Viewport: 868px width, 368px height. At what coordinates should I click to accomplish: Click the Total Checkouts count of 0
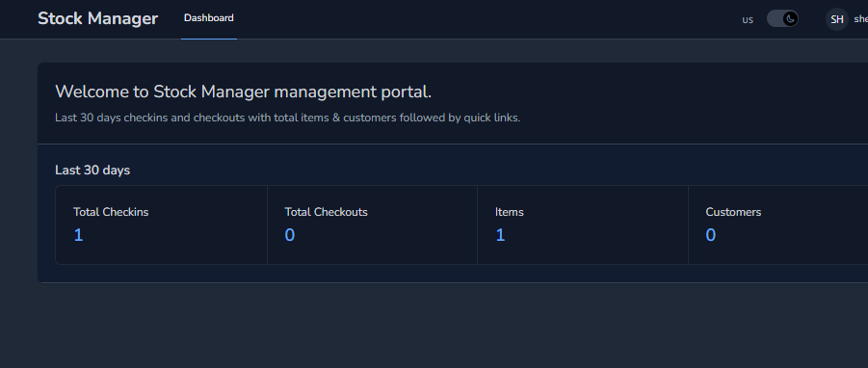tap(290, 235)
